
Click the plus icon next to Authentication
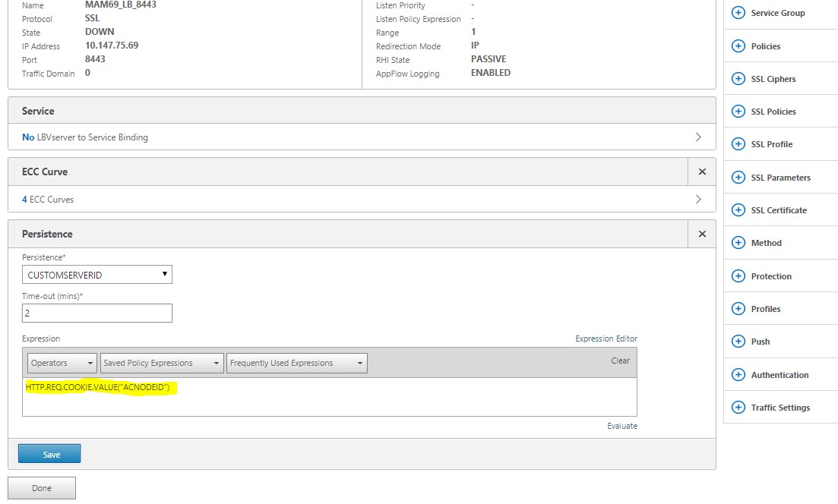click(x=738, y=375)
